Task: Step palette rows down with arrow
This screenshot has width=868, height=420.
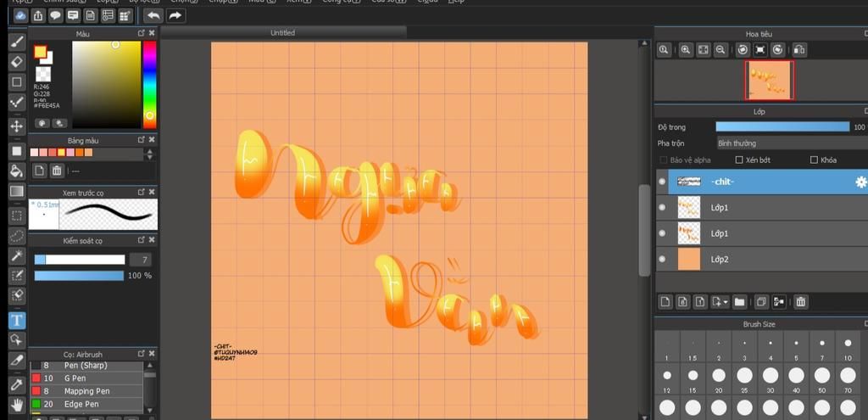Action: point(149,158)
